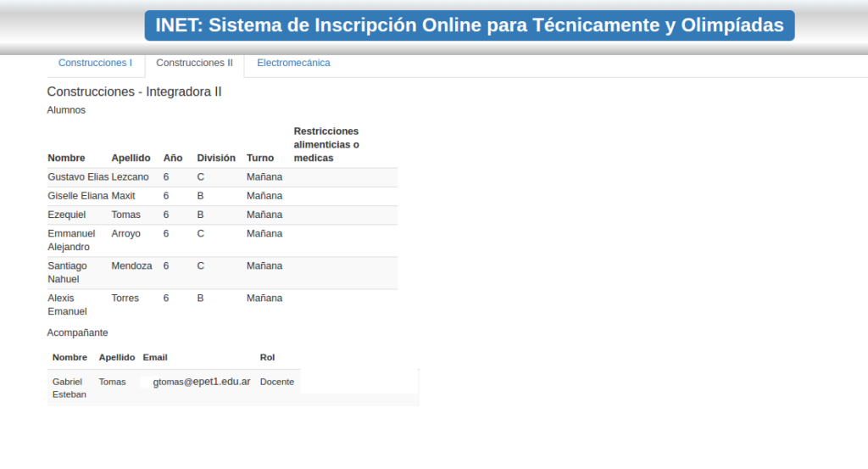Select the name Giselle Eliana
This screenshot has height=469, width=868.
(78, 196)
